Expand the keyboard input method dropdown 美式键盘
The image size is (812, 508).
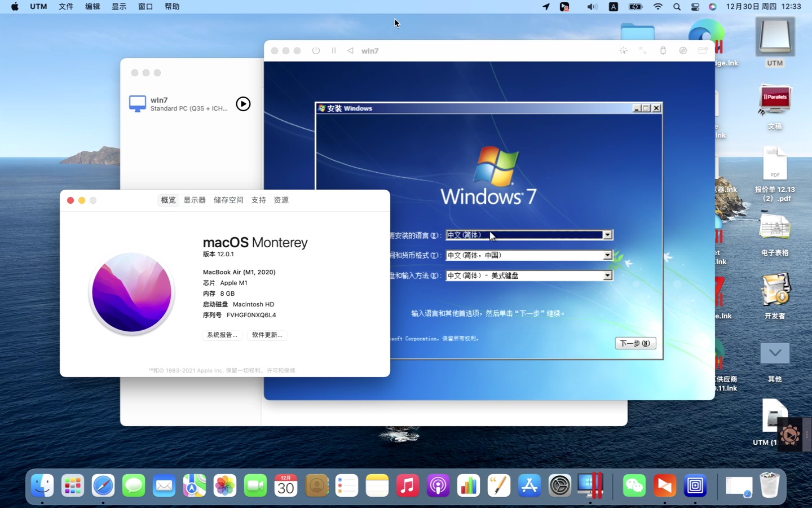coord(607,275)
